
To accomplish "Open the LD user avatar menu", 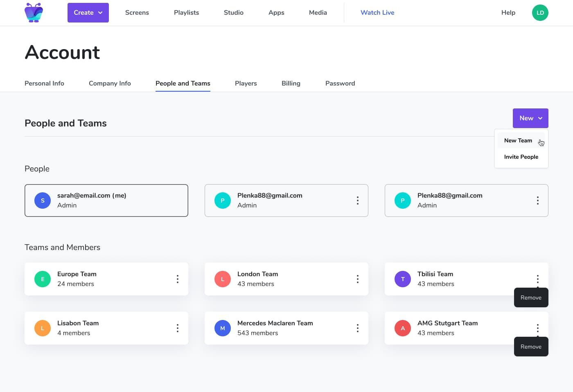I will [x=540, y=13].
